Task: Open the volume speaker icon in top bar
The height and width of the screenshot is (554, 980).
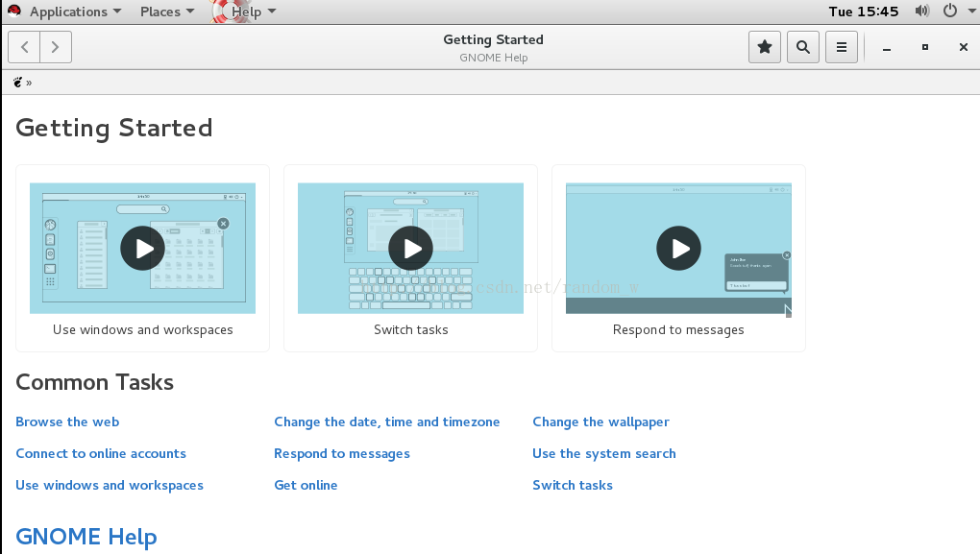Action: pyautogui.click(x=922, y=12)
